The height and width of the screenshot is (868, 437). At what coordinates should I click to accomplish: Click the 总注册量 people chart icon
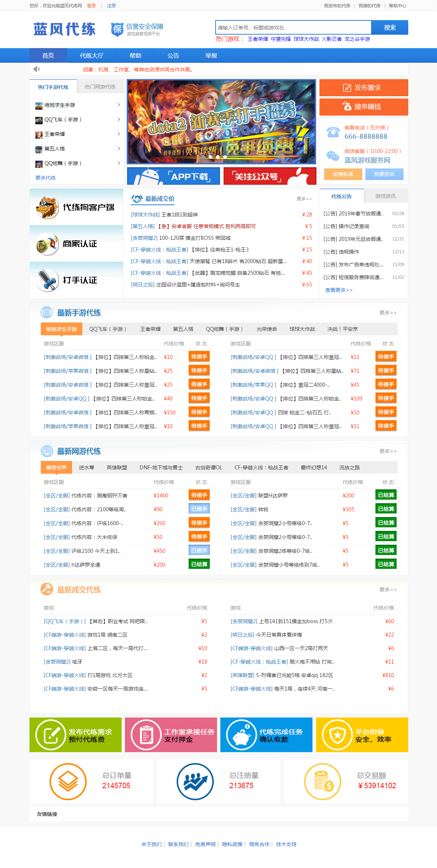pyautogui.click(x=195, y=782)
